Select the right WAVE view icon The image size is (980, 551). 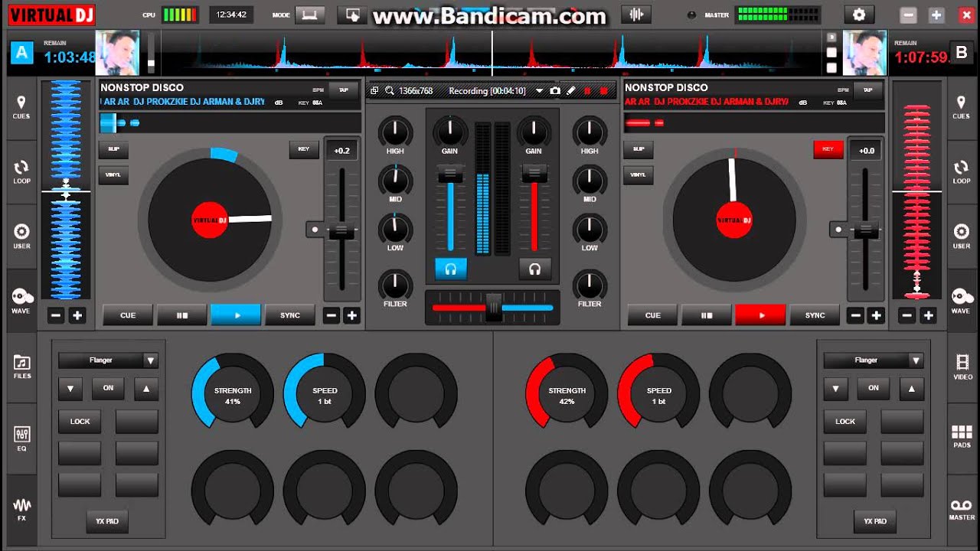tap(961, 302)
